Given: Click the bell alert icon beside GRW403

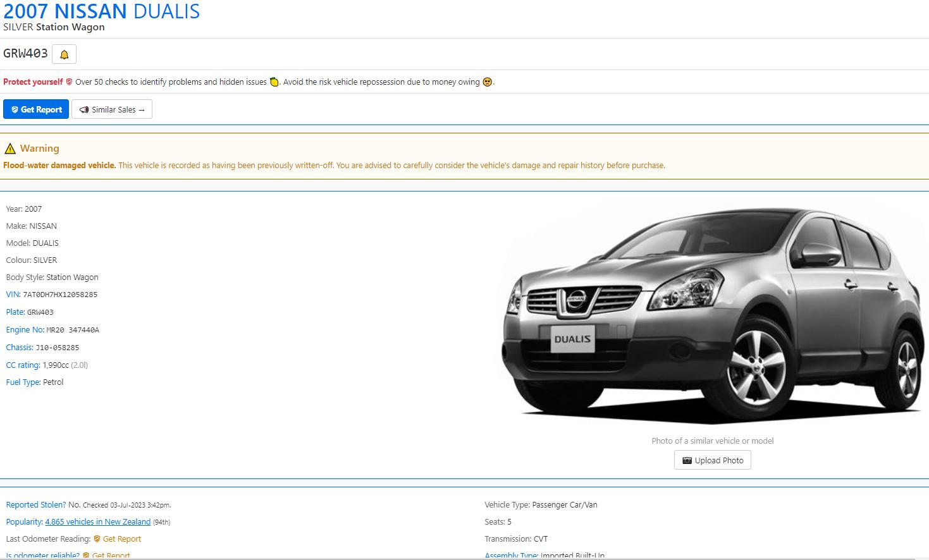Looking at the screenshot, I should coord(64,54).
